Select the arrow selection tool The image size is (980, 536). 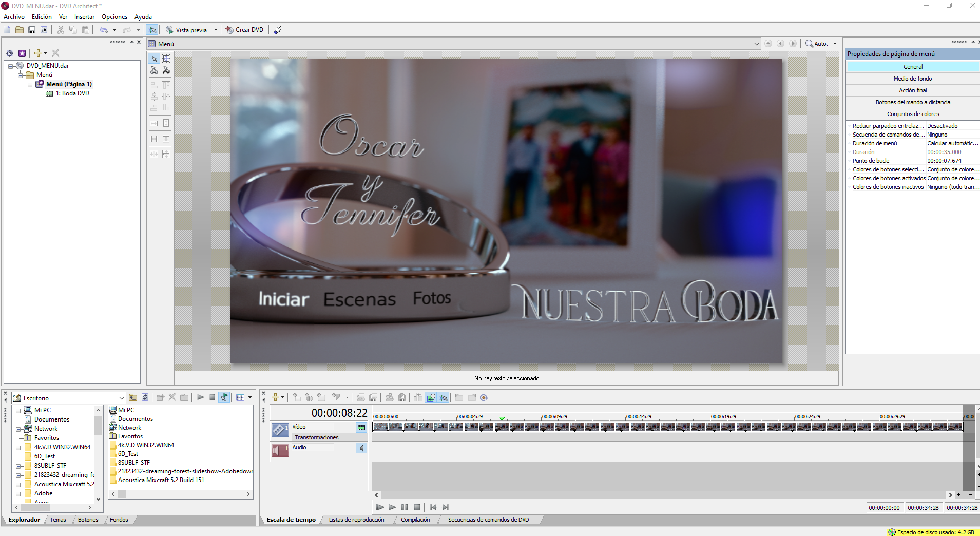(x=154, y=59)
